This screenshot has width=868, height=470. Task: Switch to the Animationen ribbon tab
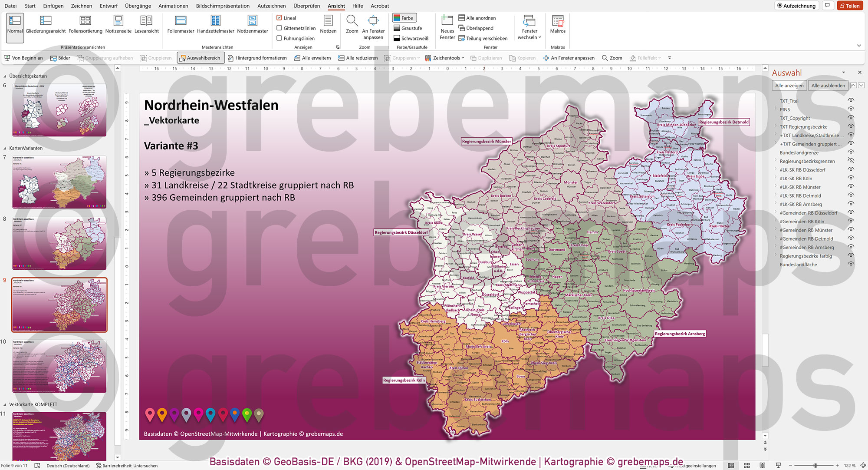[173, 6]
